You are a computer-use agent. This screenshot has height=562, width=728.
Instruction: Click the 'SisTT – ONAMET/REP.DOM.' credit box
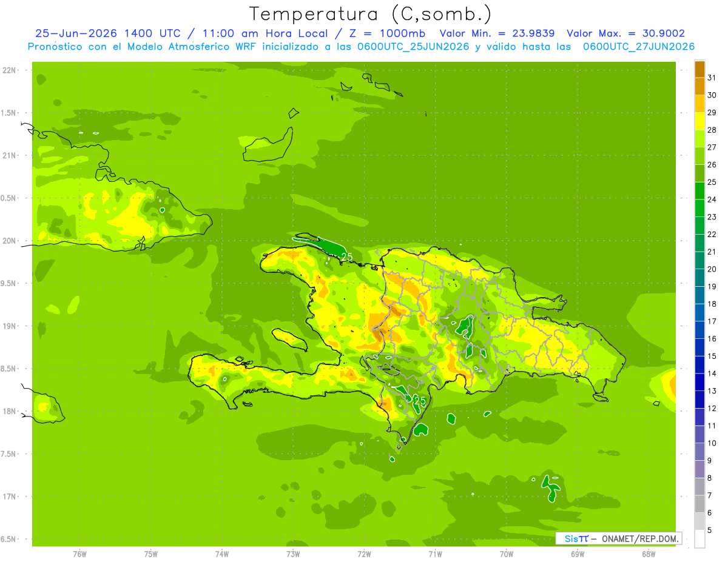click(619, 538)
